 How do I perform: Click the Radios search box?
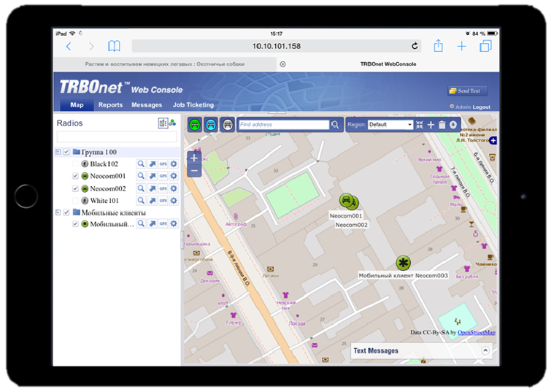[117, 137]
